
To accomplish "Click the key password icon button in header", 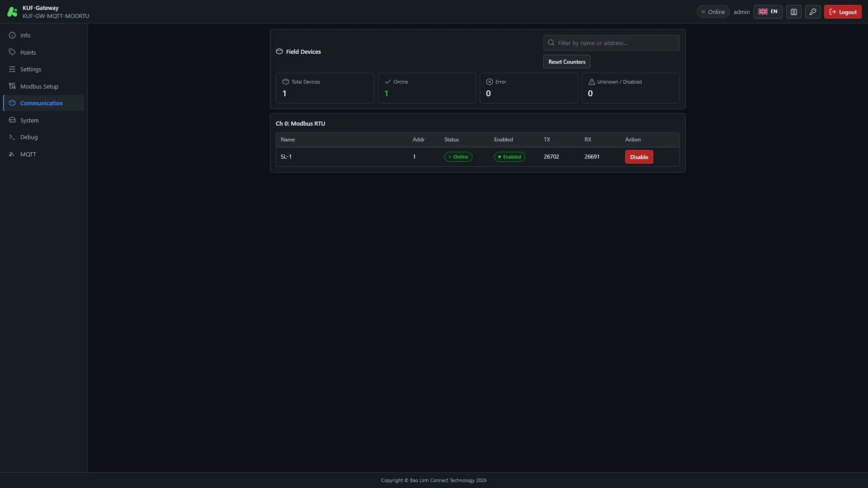I will (812, 12).
